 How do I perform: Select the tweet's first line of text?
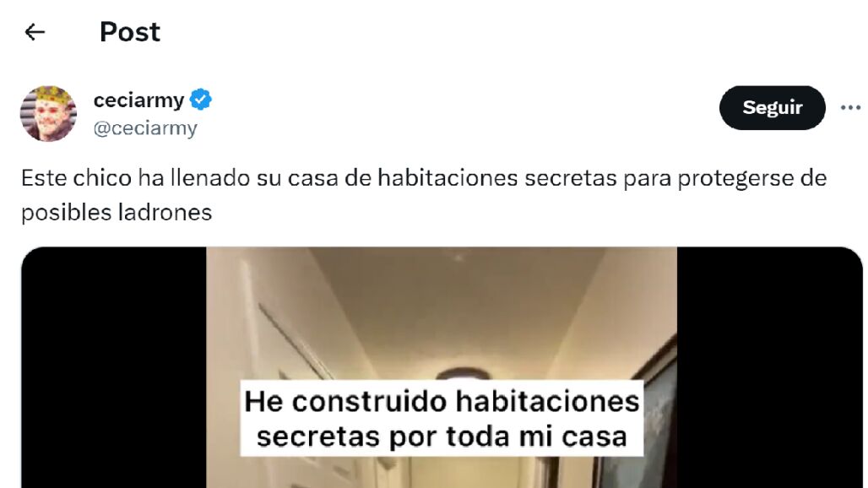[x=424, y=178]
